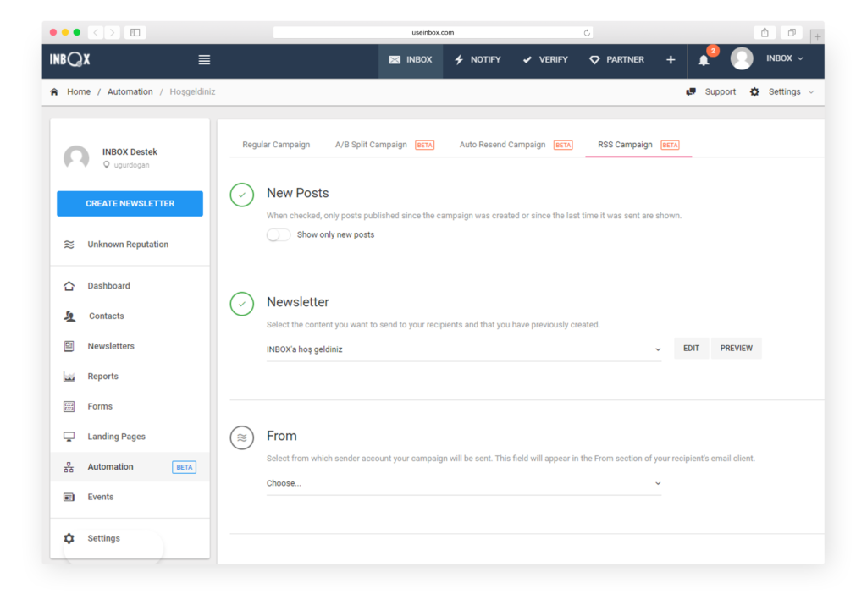Open Contacts in the sidebar
This screenshot has height=616, width=867.
106,316
